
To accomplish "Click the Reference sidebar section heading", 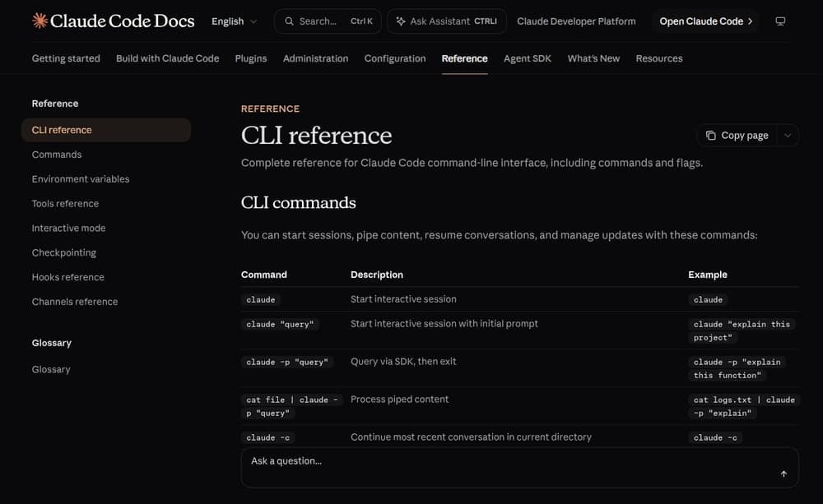I will pyautogui.click(x=55, y=104).
